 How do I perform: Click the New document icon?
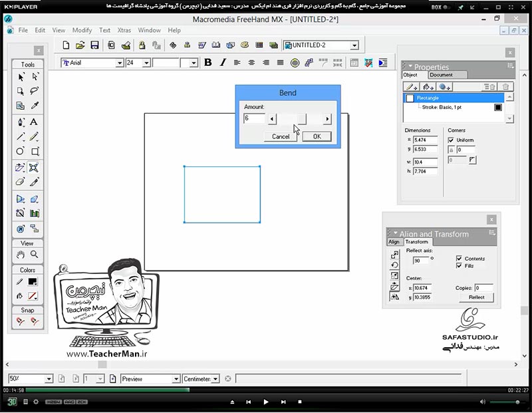point(66,45)
